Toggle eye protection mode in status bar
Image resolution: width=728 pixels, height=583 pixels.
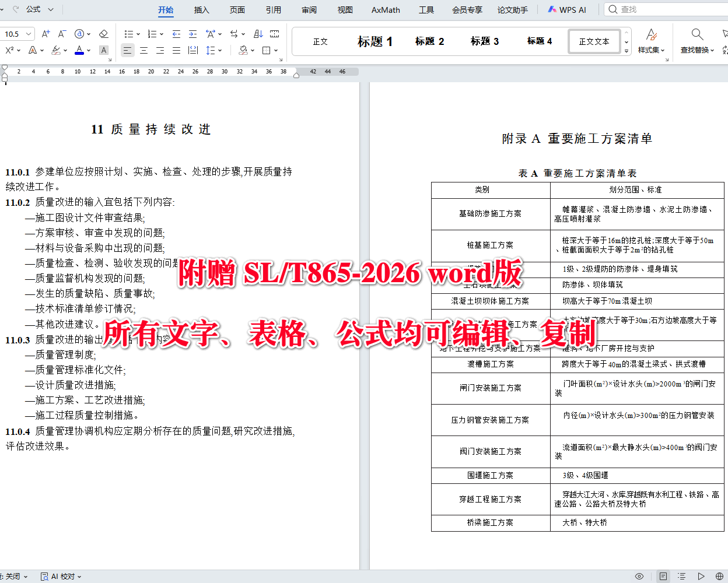(639, 576)
